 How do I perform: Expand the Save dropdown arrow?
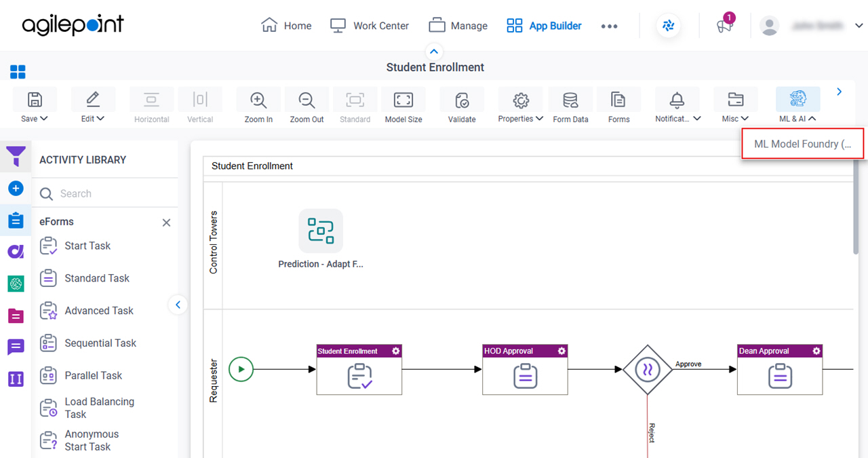(x=45, y=118)
